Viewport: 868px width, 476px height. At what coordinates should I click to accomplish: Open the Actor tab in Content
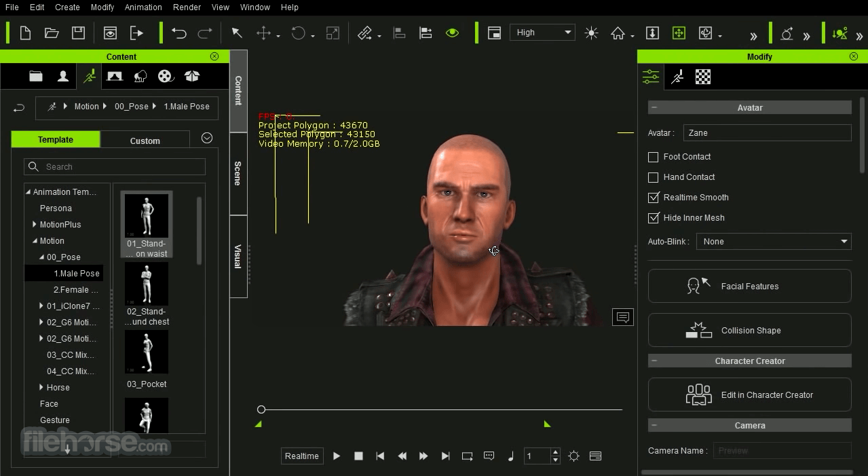63,77
